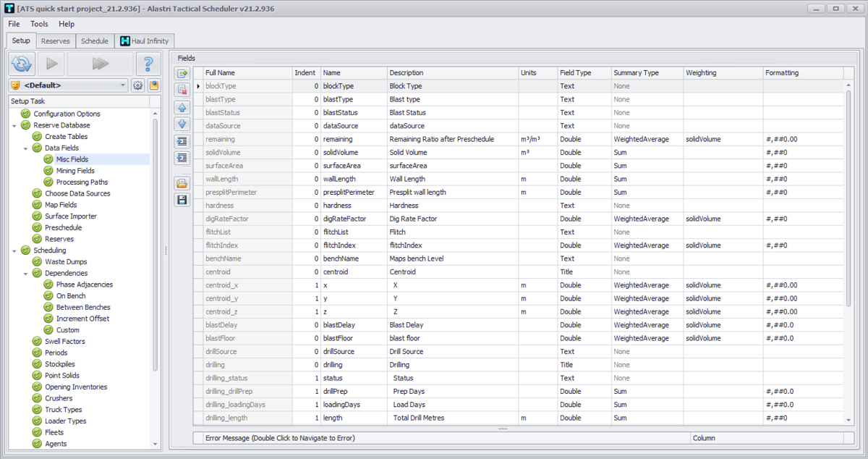Click the open folder icon in Fields toolbar
Screen dimensions: 868x459
tap(182, 183)
